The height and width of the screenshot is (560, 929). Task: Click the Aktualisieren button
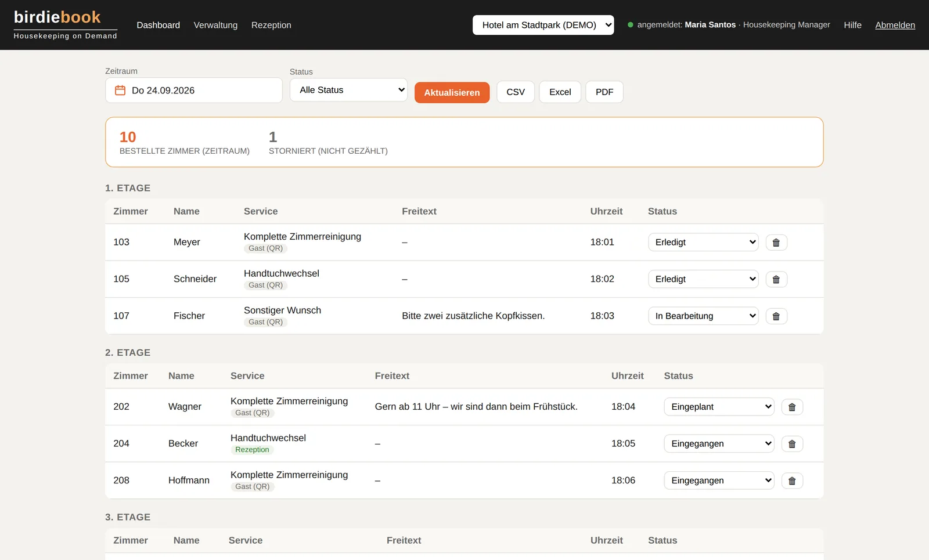(452, 92)
